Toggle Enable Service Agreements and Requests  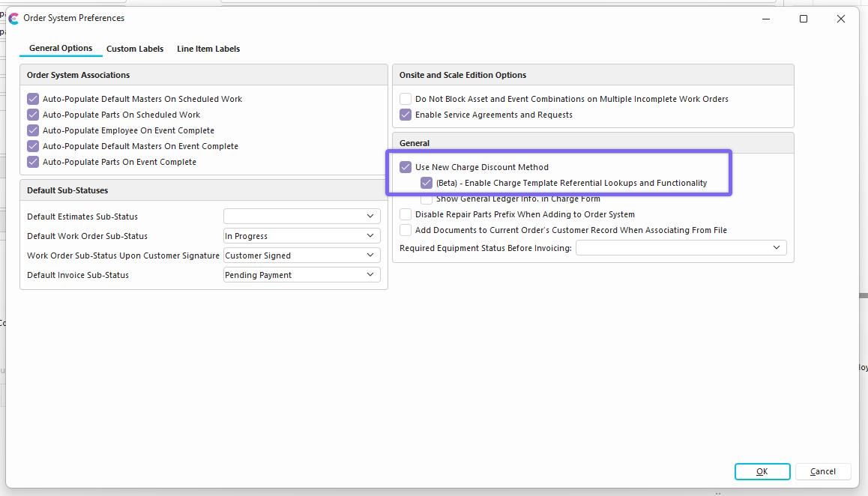406,115
